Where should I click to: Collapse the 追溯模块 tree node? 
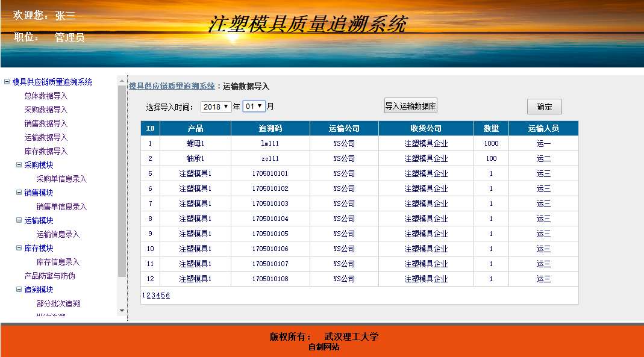tap(19, 290)
